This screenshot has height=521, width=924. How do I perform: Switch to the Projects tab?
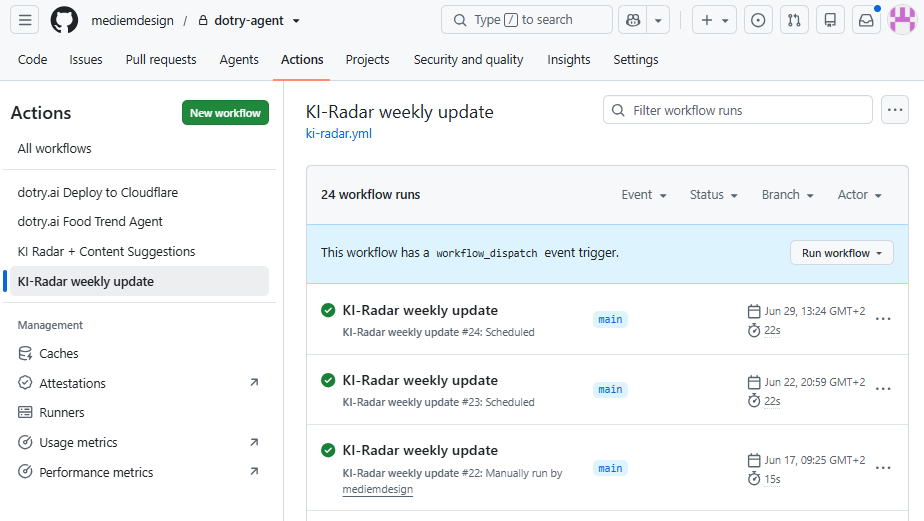pyautogui.click(x=367, y=60)
